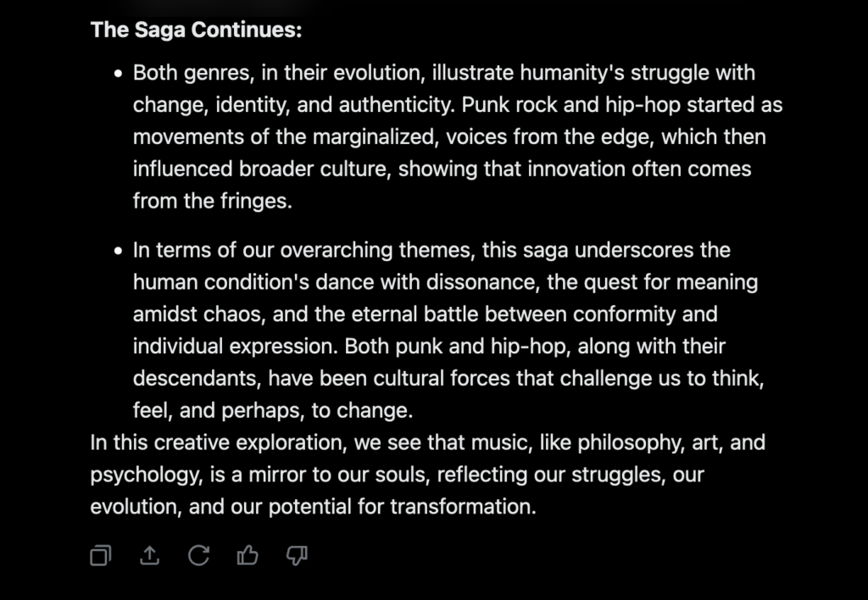Click the word 'fringes' ending the first bullet

[256, 201]
